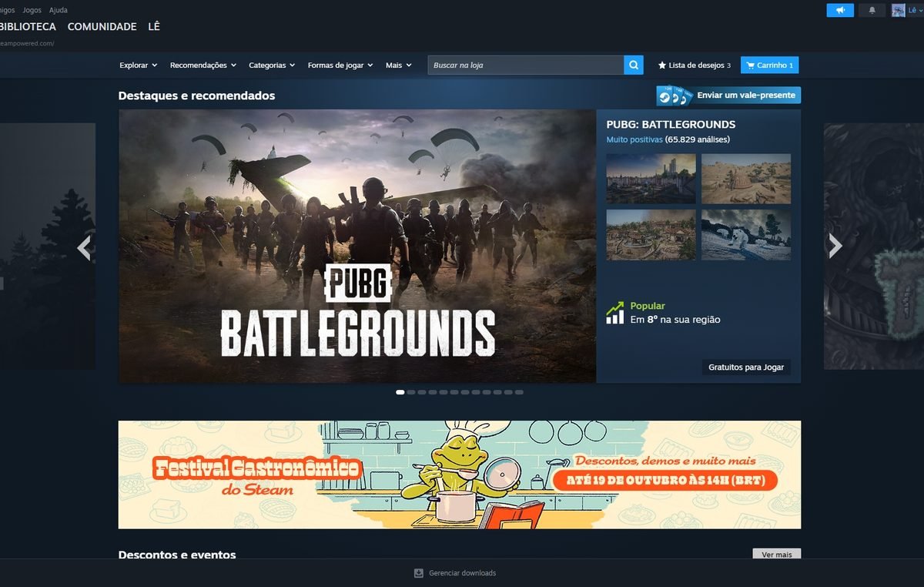Open the PUBG: BATTLEGROUNDS title link
Viewport: 924px width, 587px height.
(671, 124)
